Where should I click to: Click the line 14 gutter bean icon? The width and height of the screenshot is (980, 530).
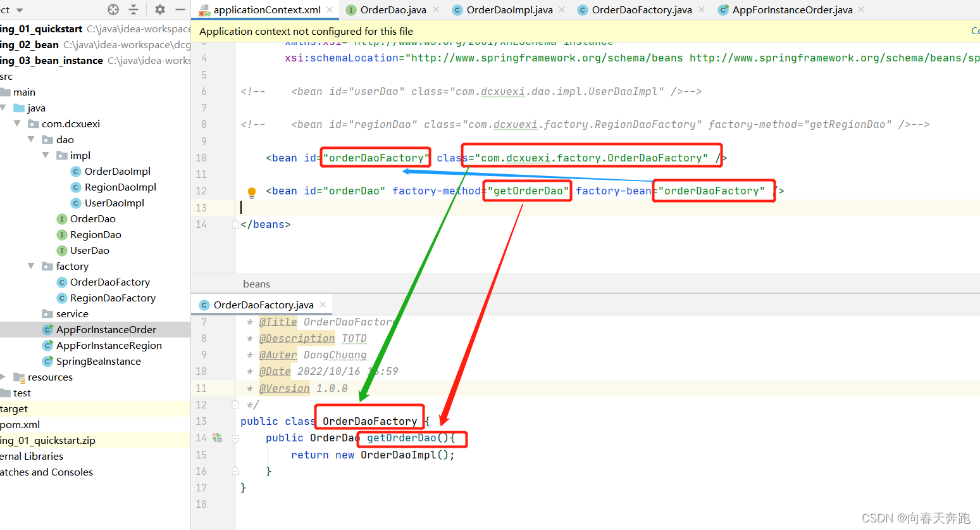[x=217, y=438]
